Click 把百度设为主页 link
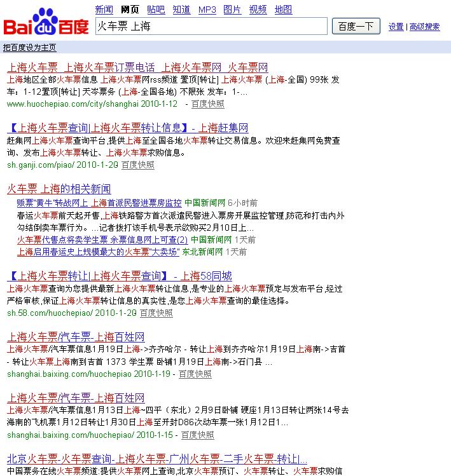The image size is (451, 476). click(29, 48)
